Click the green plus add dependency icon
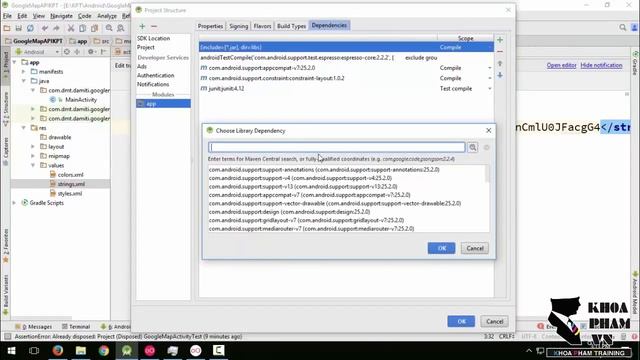This screenshot has height=360, width=640. (x=500, y=40)
